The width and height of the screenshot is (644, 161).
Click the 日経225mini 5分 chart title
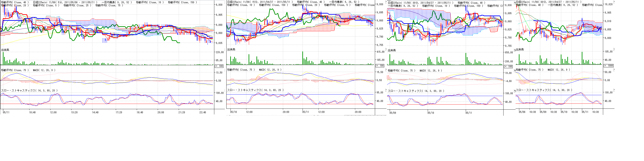65,2
